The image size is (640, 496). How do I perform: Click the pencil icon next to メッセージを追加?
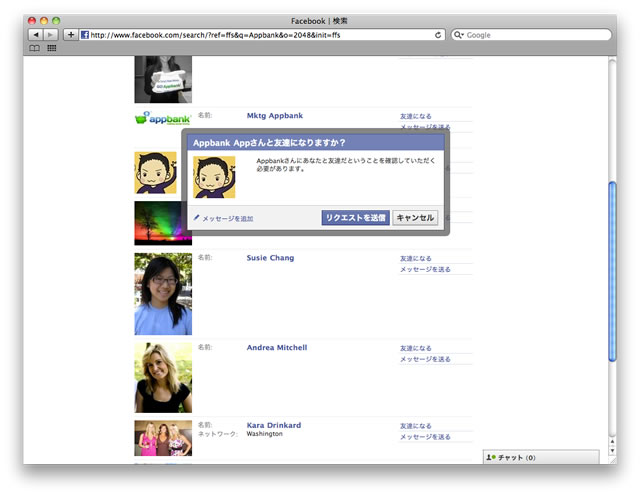click(x=196, y=218)
